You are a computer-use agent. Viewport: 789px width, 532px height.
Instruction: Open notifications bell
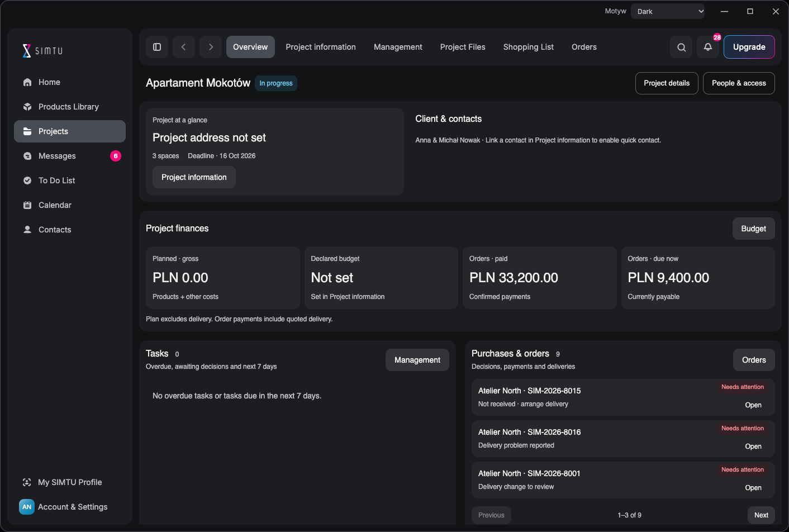coord(708,47)
